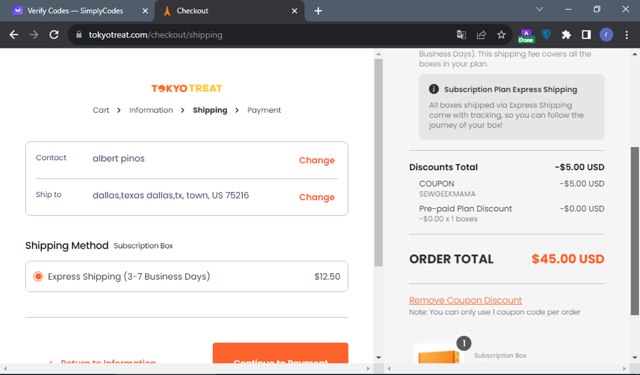Go to the Cart breadcrumb step
The image size is (640, 375).
(101, 110)
